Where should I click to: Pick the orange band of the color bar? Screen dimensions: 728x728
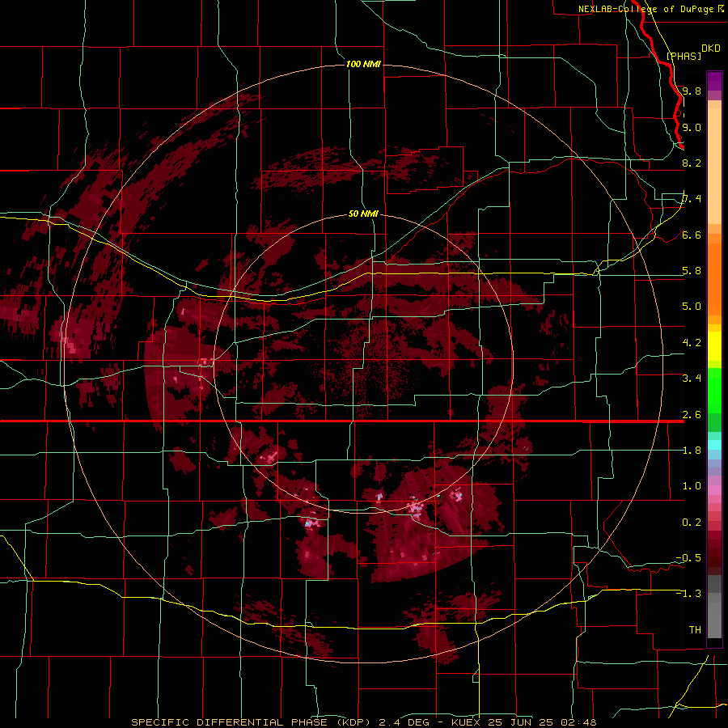(714, 278)
